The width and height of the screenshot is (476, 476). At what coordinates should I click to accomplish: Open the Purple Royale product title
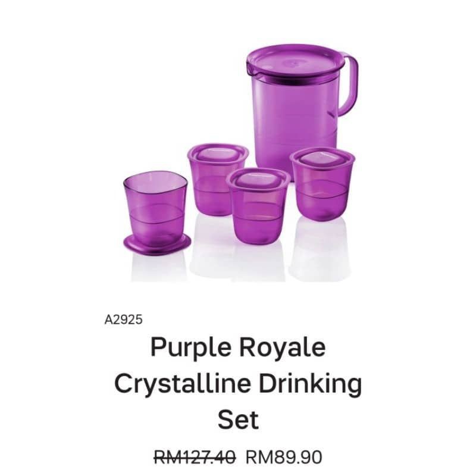[238, 383]
